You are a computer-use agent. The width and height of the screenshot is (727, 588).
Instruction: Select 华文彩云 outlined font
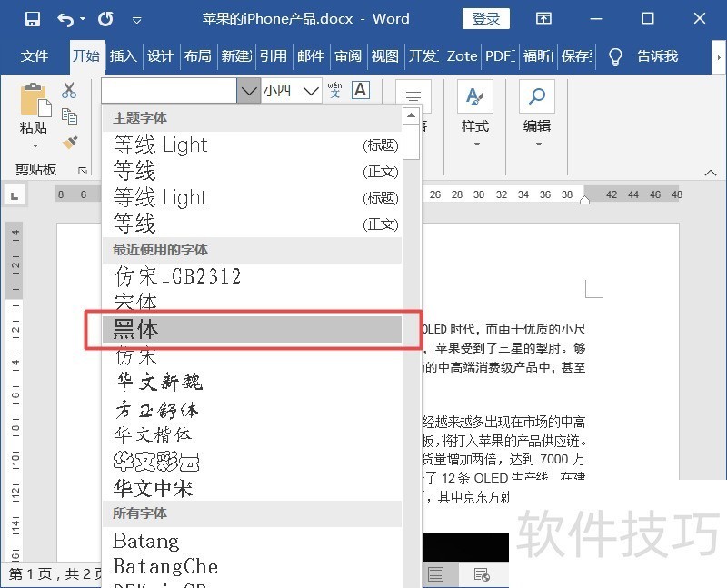(x=252, y=462)
